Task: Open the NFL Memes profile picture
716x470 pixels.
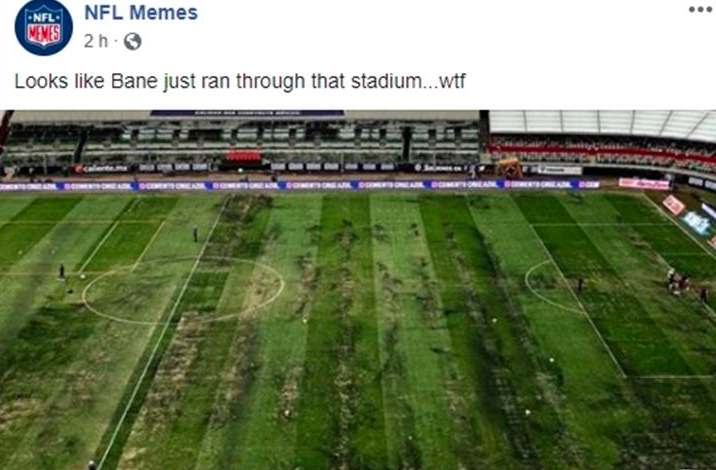Action: (x=43, y=27)
